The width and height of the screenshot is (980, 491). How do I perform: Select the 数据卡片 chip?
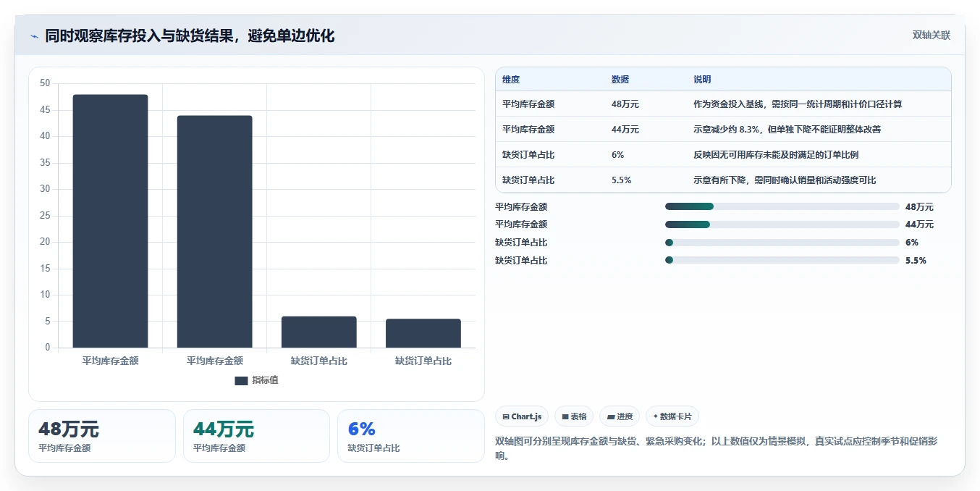click(x=672, y=416)
